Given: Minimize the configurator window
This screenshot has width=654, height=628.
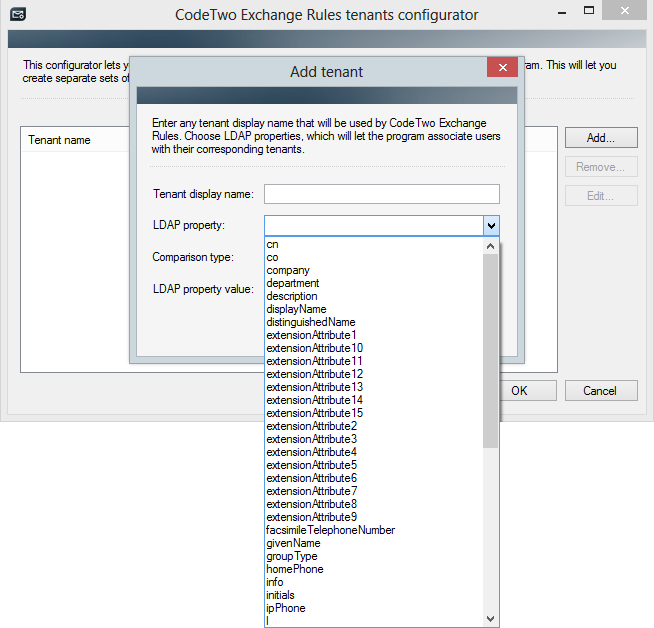Looking at the screenshot, I should click(x=562, y=11).
